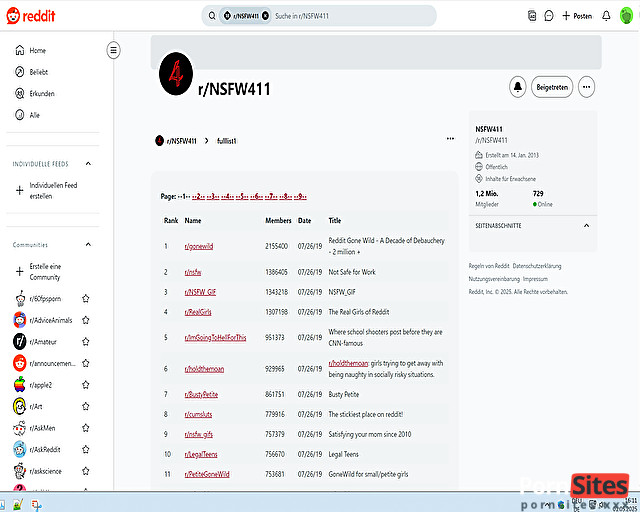This screenshot has width=640, height=512.
Task: Collapse the sidebar with hamburger button
Action: click(x=113, y=50)
